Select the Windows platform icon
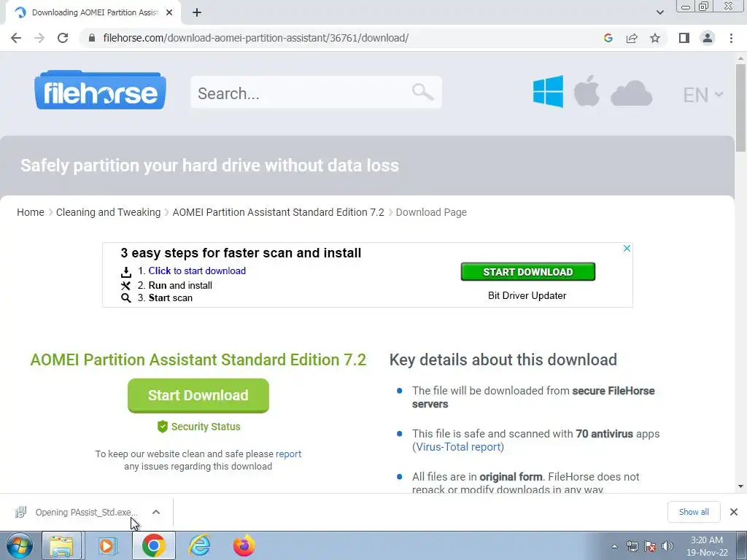This screenshot has width=747, height=560. pos(548,91)
